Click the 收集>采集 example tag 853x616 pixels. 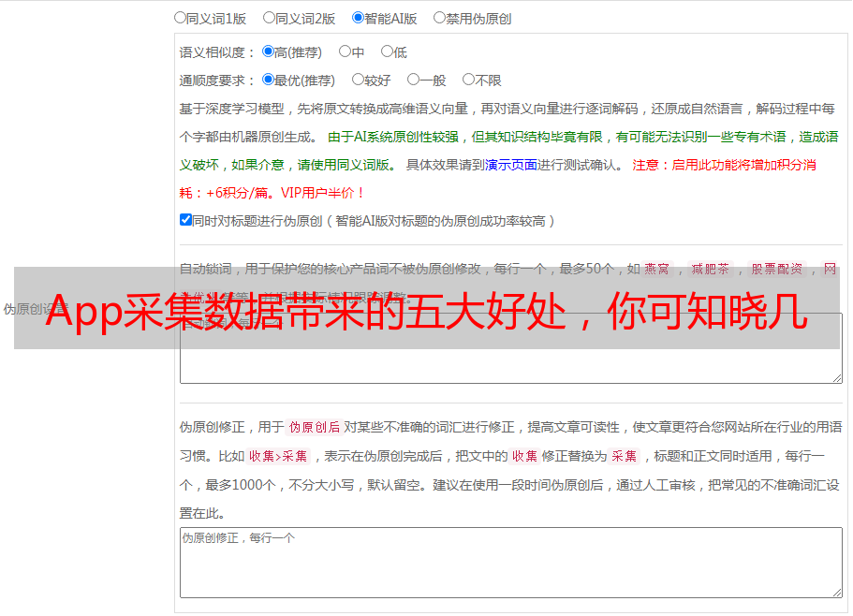pyautogui.click(x=278, y=456)
